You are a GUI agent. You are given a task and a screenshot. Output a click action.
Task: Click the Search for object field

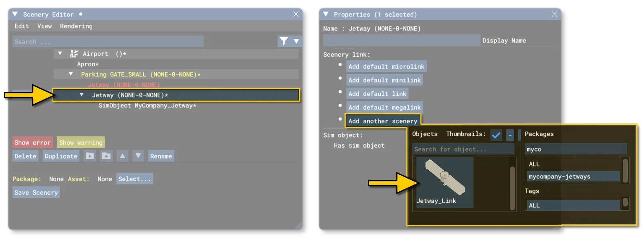point(464,149)
